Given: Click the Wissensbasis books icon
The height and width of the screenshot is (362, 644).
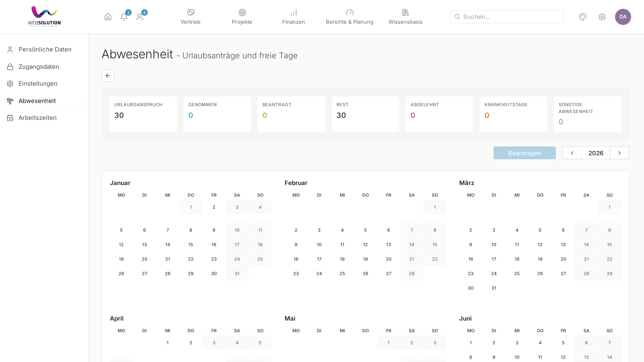Looking at the screenshot, I should pos(405,12).
